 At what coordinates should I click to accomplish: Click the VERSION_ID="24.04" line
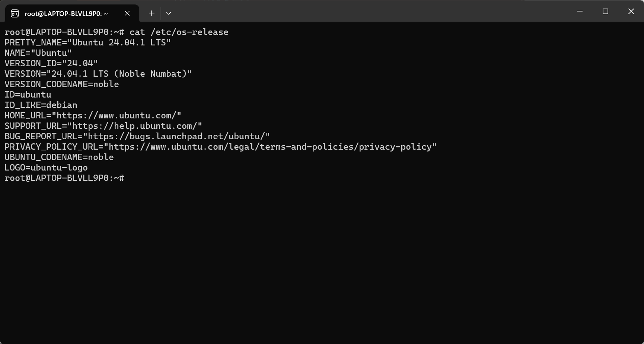coord(51,63)
